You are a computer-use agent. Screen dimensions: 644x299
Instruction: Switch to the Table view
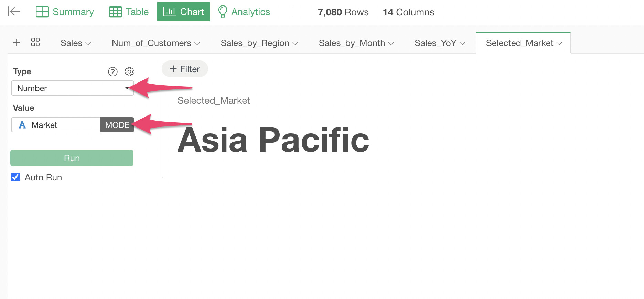129,12
